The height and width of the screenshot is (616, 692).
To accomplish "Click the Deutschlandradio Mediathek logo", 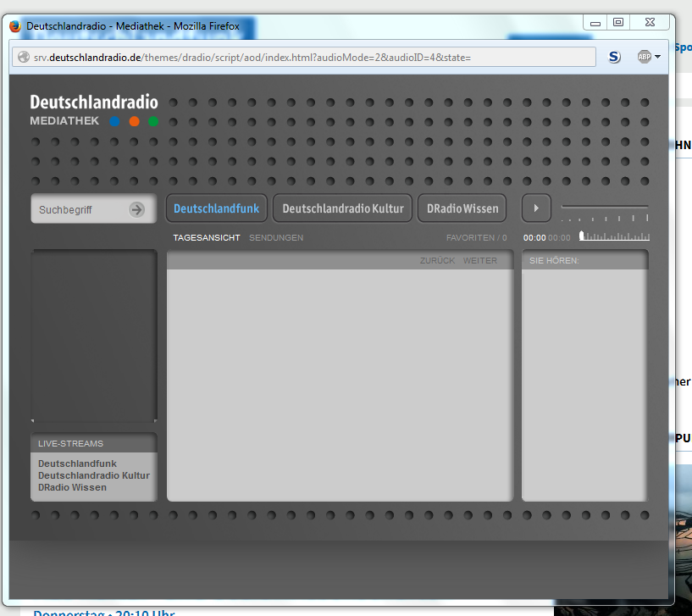I will (x=93, y=110).
